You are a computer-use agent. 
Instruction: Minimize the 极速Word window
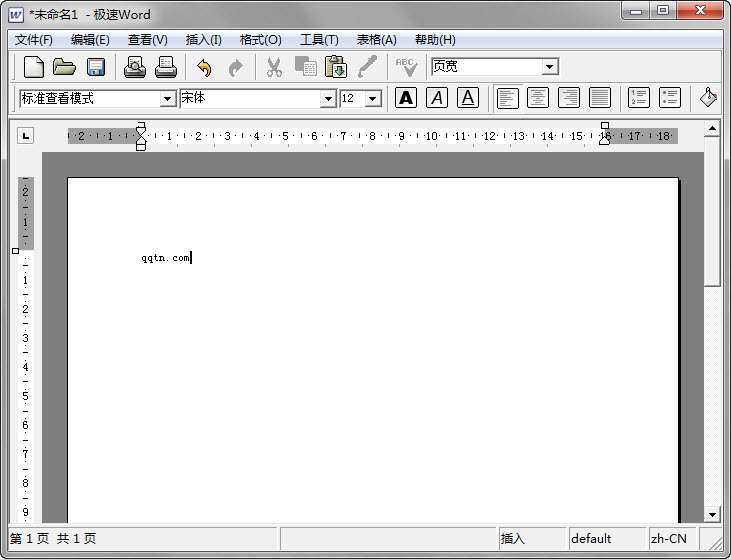tap(636, 11)
